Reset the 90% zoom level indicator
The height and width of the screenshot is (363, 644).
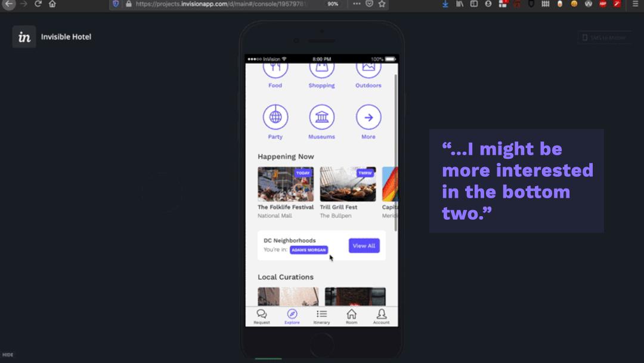[333, 4]
